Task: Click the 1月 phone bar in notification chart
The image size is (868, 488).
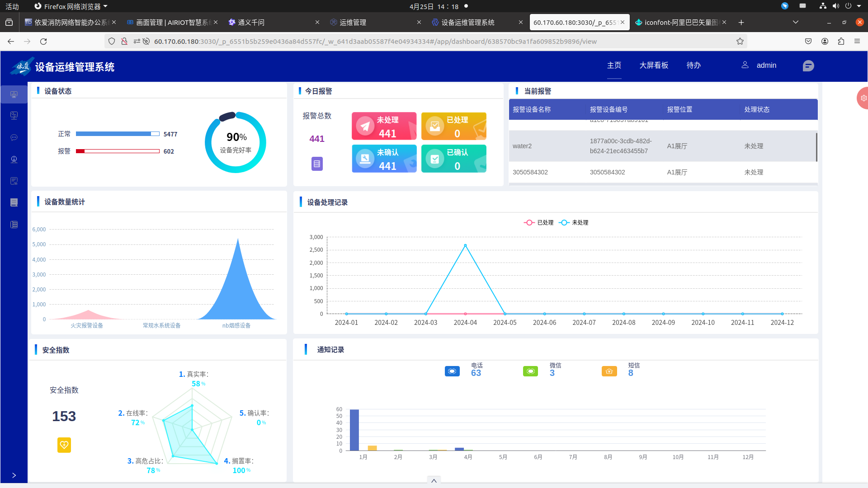Action: coord(354,430)
